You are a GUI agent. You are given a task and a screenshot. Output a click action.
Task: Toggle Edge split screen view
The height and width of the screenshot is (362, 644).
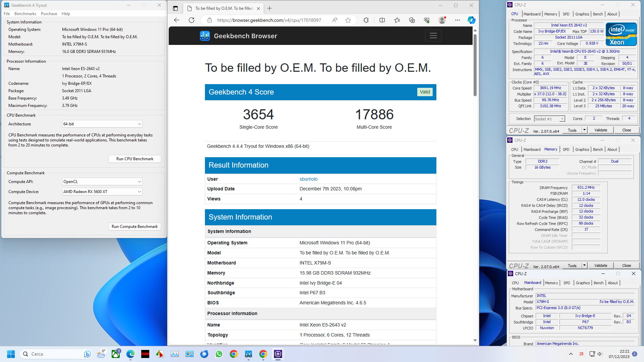382,20
